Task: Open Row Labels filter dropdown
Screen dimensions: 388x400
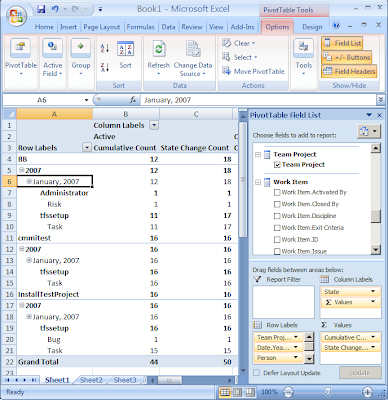Action: pyautogui.click(x=87, y=147)
